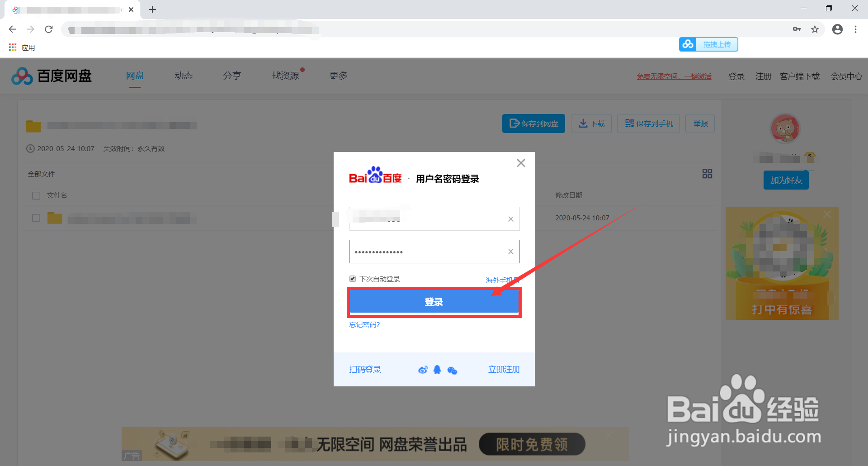Click the blue 登录 login button
The width and height of the screenshot is (868, 466).
(x=434, y=302)
